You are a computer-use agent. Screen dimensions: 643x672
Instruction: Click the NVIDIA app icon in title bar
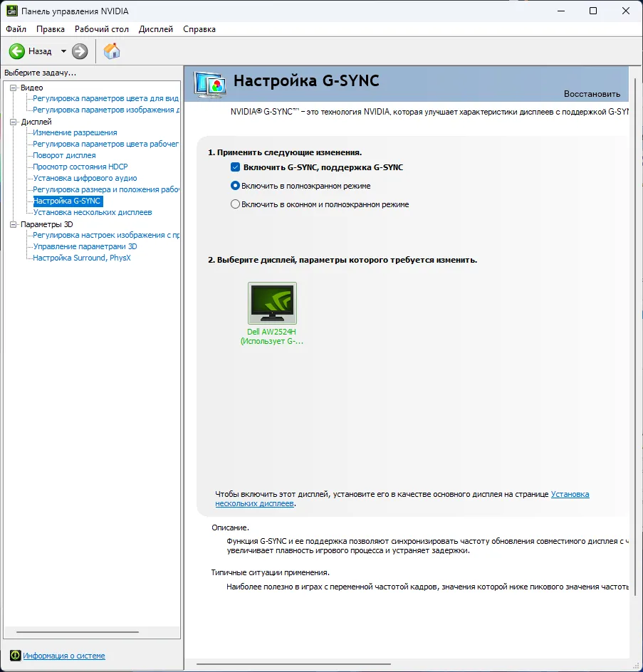point(11,11)
